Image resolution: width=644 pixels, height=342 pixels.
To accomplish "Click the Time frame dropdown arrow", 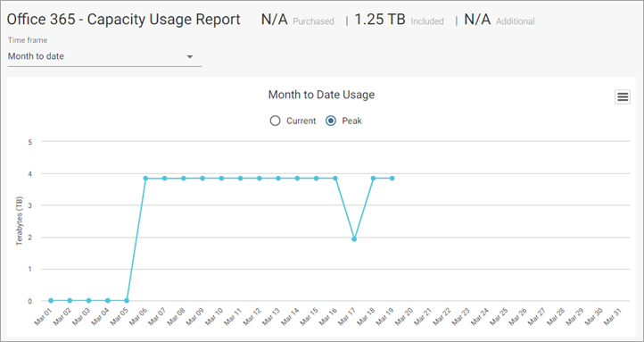I will coord(190,57).
